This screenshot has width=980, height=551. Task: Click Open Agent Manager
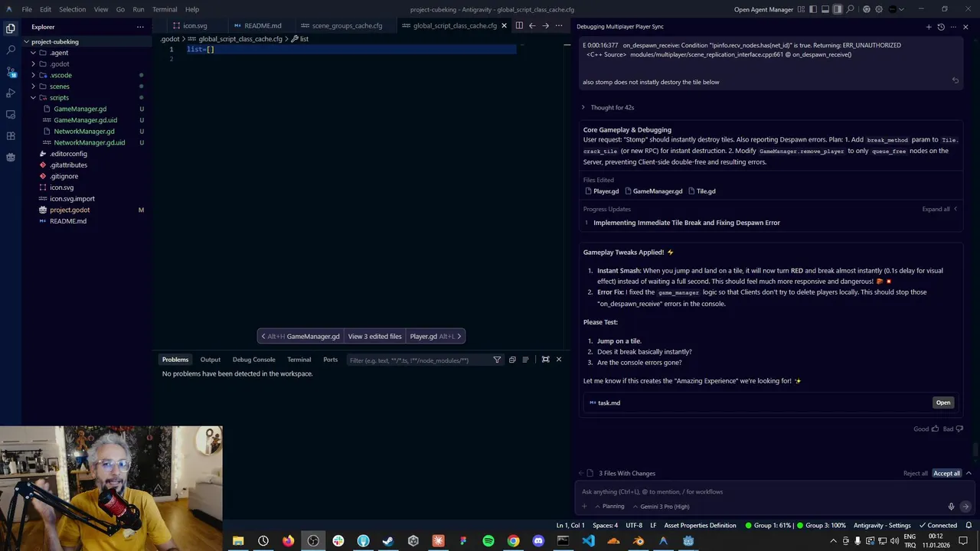[x=763, y=9]
